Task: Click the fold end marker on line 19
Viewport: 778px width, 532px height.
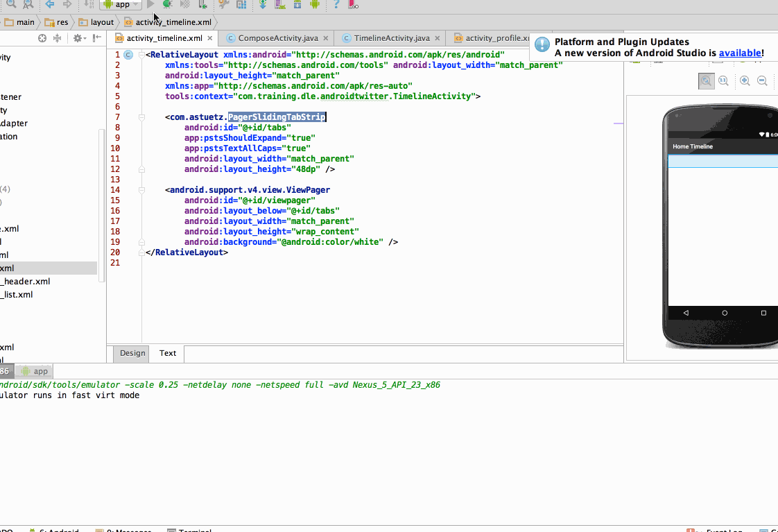Action: tap(141, 242)
